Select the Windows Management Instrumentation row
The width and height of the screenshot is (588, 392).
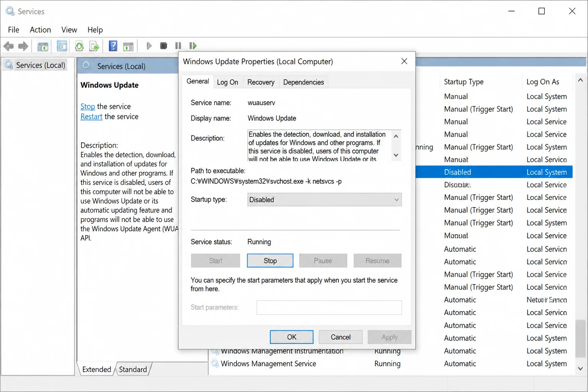coord(390,351)
